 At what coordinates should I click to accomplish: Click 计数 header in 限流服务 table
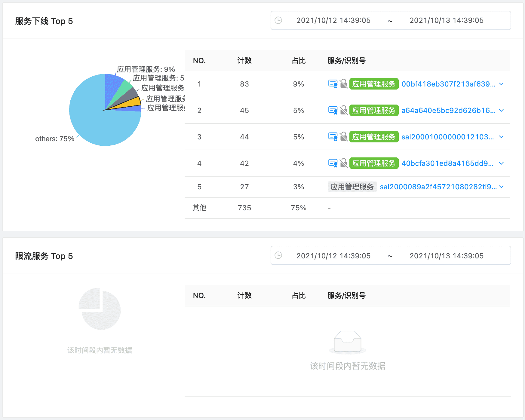point(244,295)
